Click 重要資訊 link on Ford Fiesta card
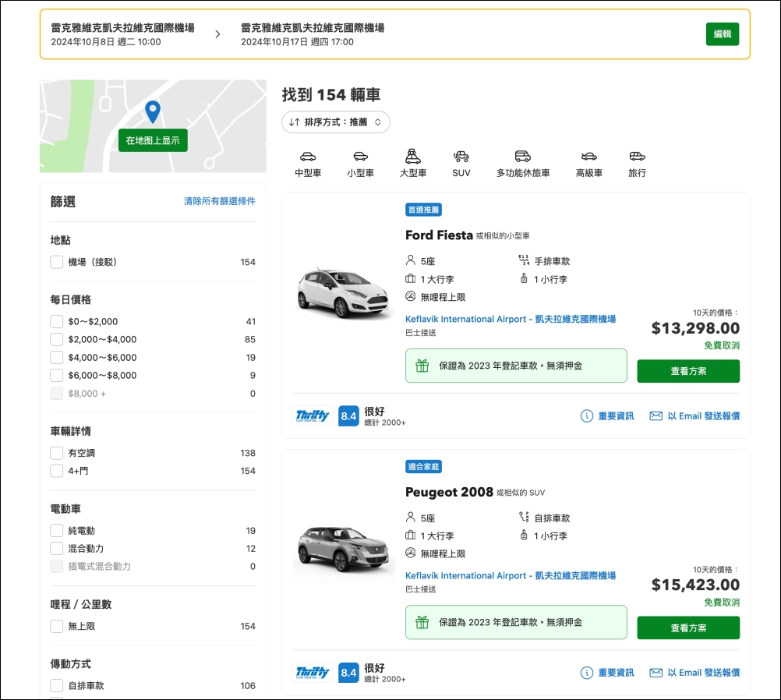 616,416
